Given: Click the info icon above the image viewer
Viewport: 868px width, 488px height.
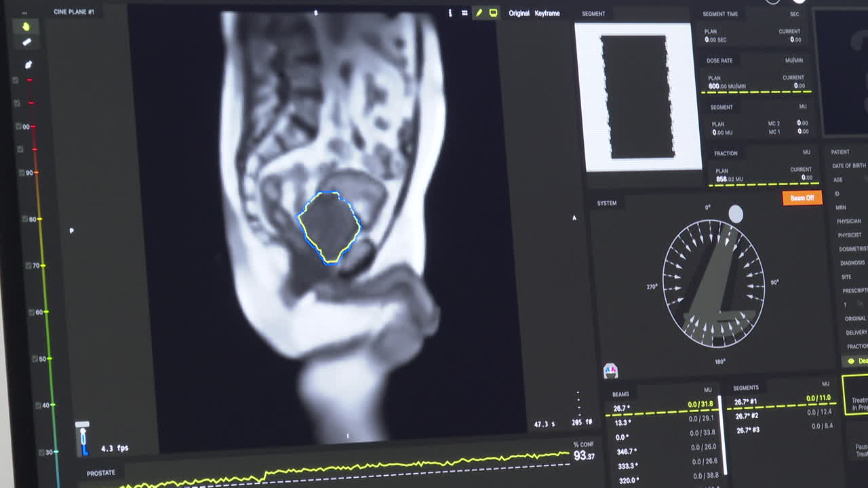Looking at the screenshot, I should [x=450, y=12].
